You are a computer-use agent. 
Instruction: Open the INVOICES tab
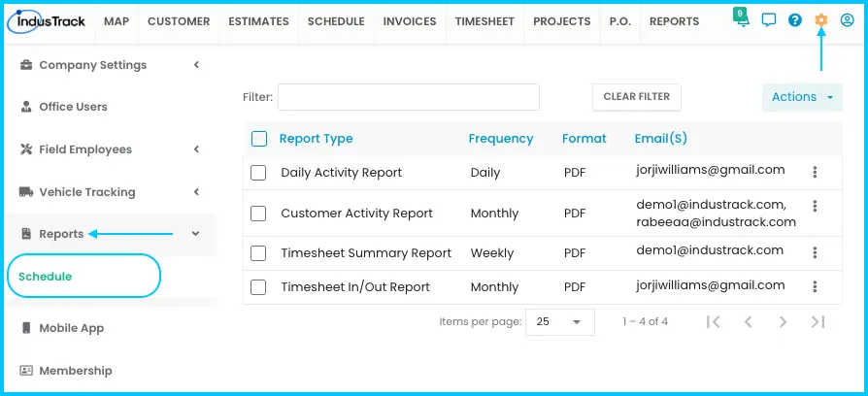(x=410, y=21)
